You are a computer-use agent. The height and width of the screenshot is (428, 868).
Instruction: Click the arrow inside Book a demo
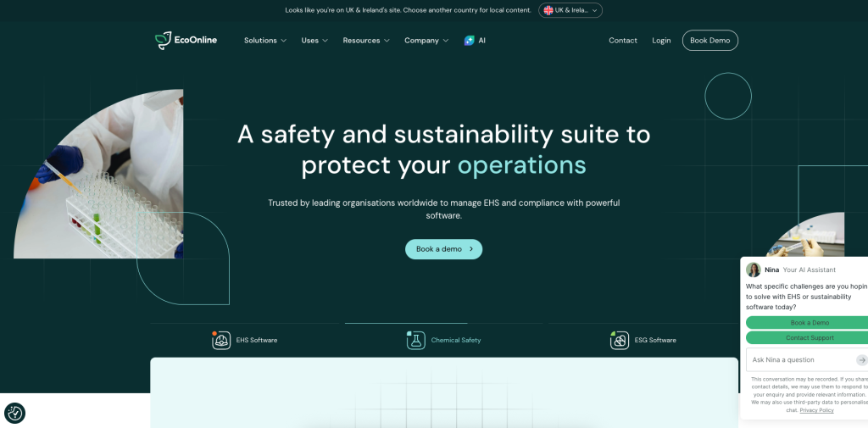point(471,249)
